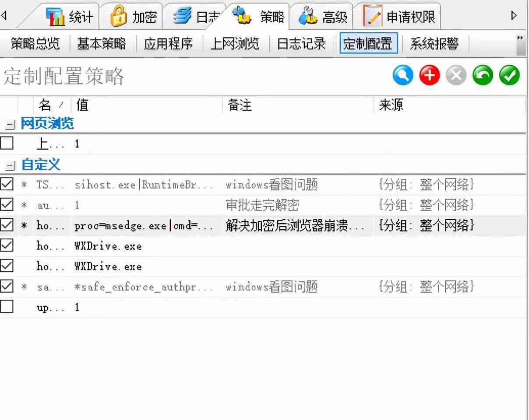
Task: Select the sihost.exe|RuntimeBr... value cell
Action: click(x=145, y=185)
